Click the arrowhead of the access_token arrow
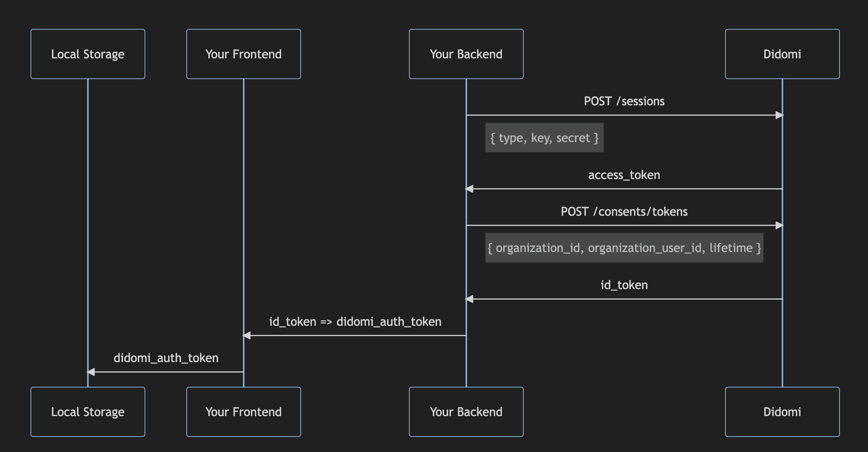868x452 pixels. (x=470, y=189)
